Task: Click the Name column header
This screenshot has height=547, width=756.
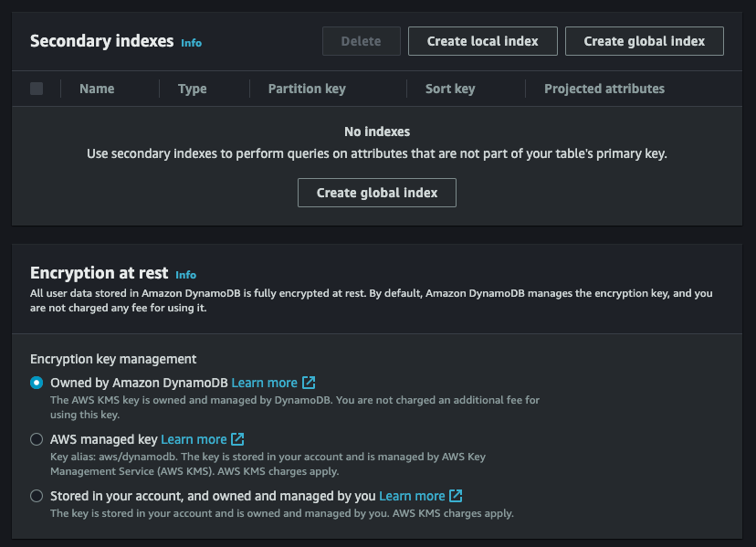Action: [97, 89]
